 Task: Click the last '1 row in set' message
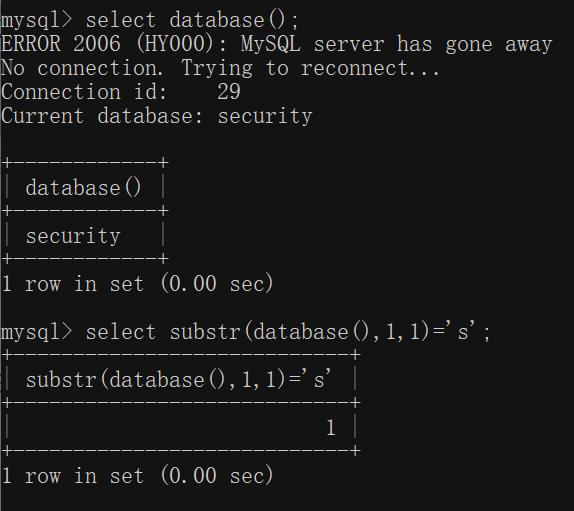point(137,475)
